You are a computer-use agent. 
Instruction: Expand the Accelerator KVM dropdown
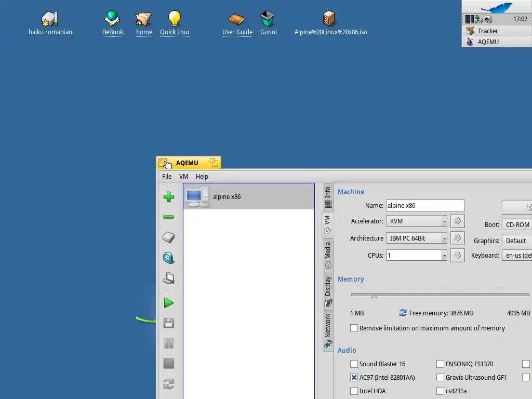pyautogui.click(x=417, y=221)
